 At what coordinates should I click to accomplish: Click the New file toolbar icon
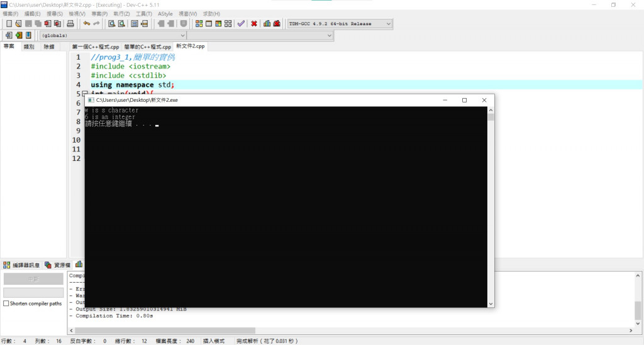(x=9, y=24)
